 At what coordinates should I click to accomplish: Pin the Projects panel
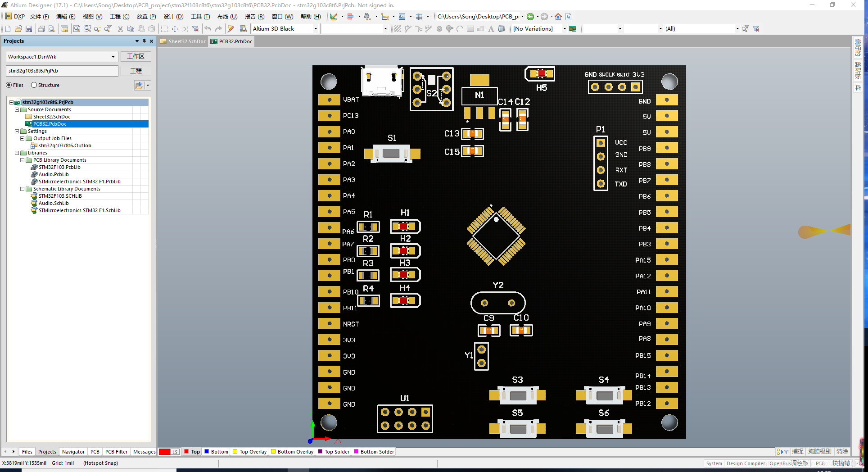(144, 41)
